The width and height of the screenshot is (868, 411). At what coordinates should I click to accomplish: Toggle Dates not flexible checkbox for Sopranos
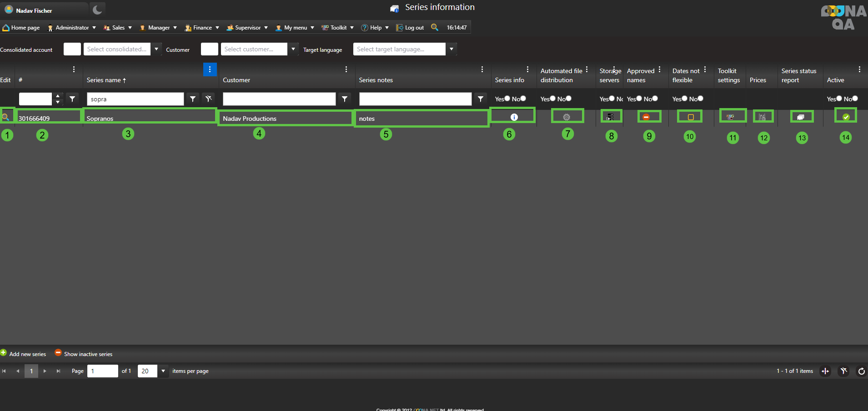pos(691,117)
